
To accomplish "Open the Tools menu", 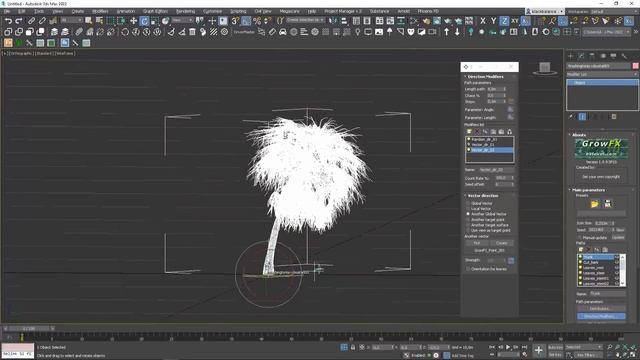I will [x=39, y=11].
